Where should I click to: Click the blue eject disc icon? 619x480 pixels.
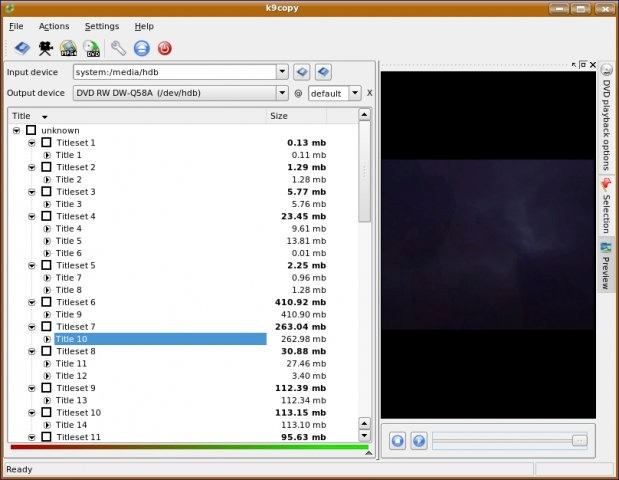(141, 48)
